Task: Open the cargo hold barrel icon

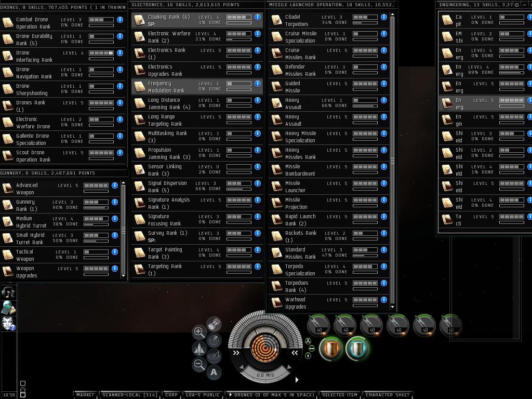Action: 214,324
